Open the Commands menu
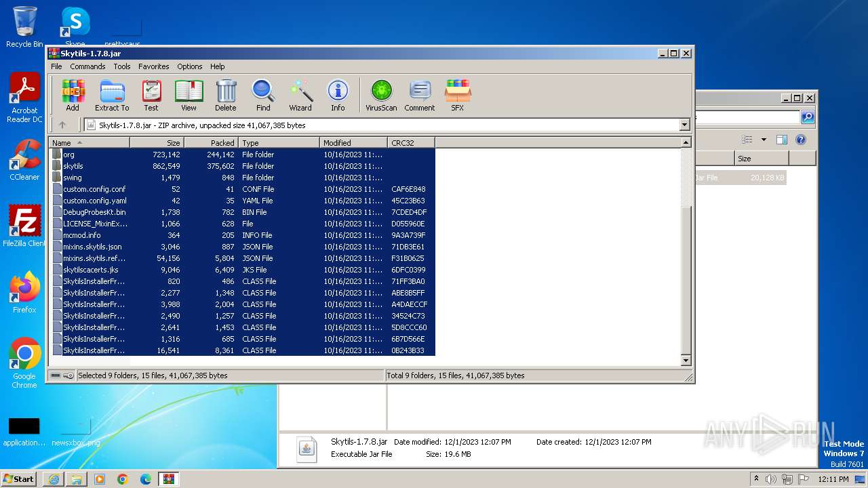This screenshot has width=868, height=488. coord(87,66)
